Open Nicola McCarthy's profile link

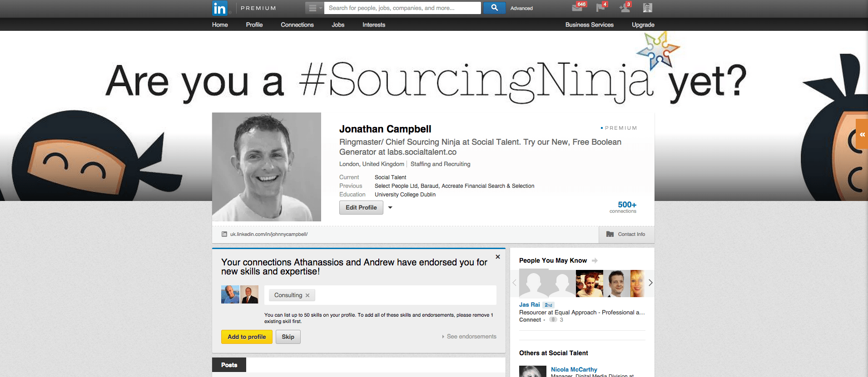[574, 369]
